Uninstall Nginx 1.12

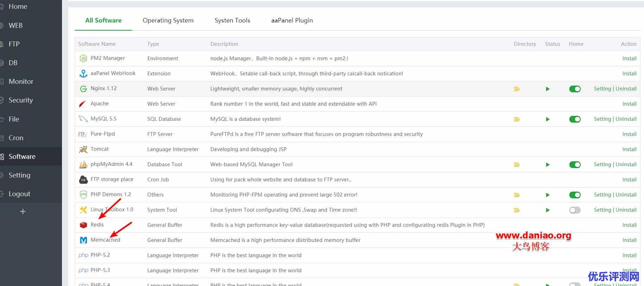(626, 89)
